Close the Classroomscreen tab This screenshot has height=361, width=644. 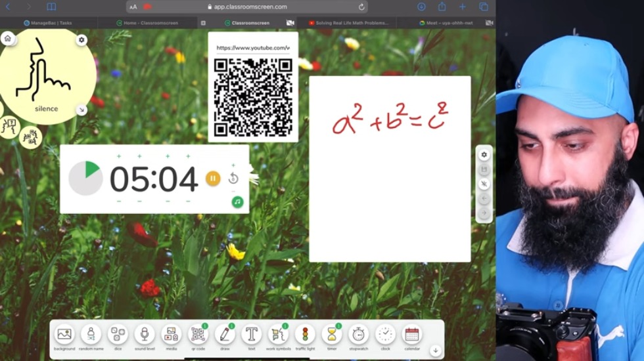(203, 23)
